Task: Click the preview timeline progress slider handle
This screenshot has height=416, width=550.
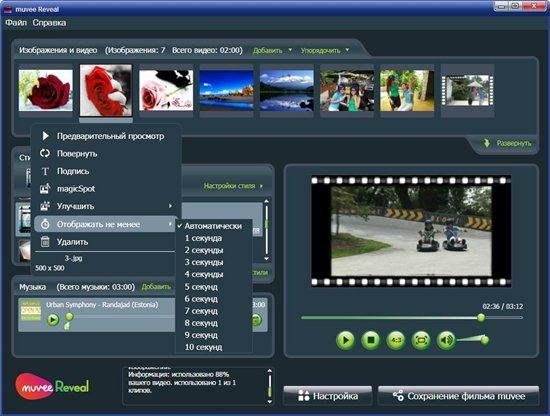Action: 481,317
